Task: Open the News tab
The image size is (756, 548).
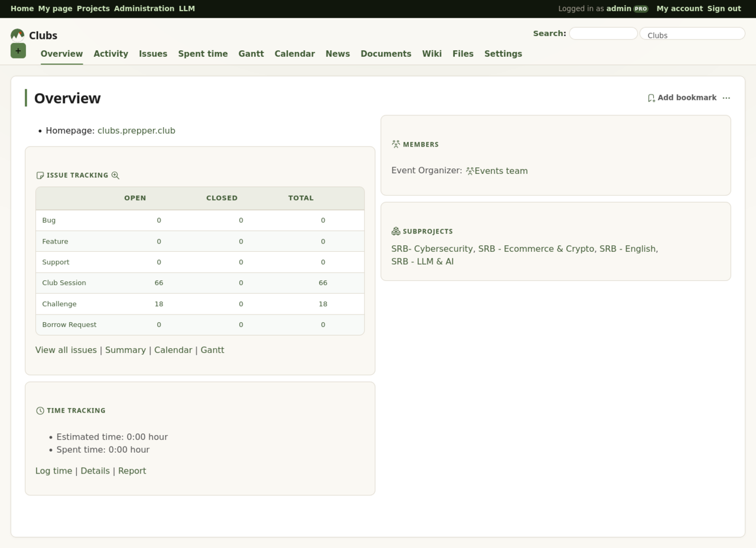Action: (338, 54)
